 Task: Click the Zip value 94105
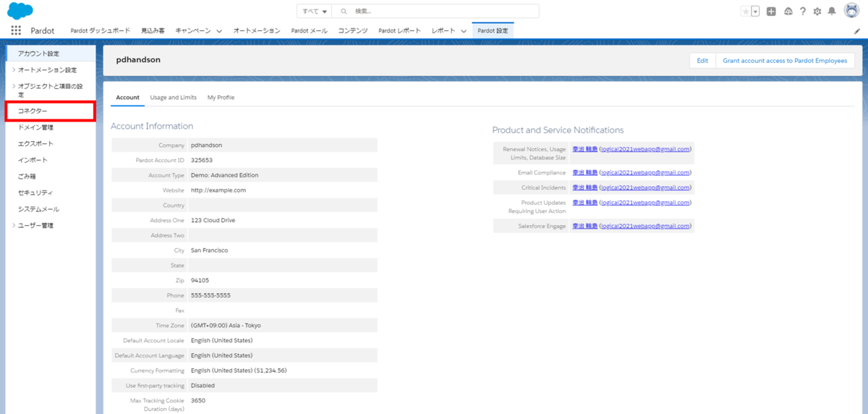click(200, 280)
